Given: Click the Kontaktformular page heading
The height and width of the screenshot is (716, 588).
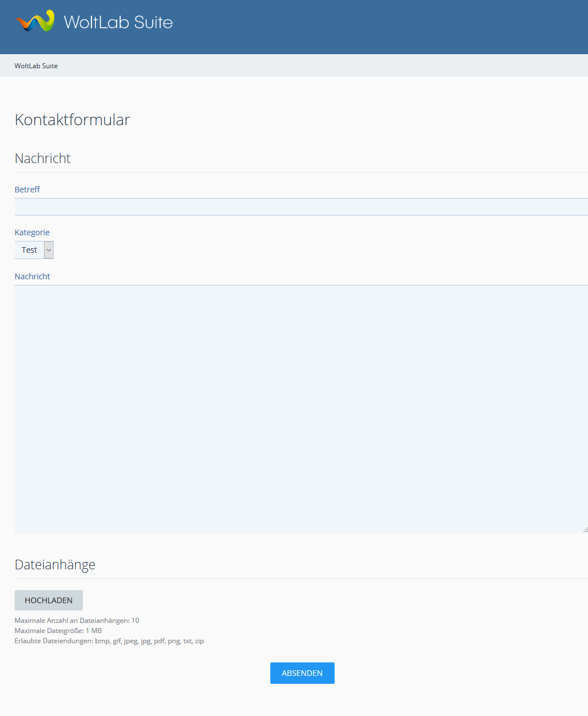Looking at the screenshot, I should coord(72,120).
